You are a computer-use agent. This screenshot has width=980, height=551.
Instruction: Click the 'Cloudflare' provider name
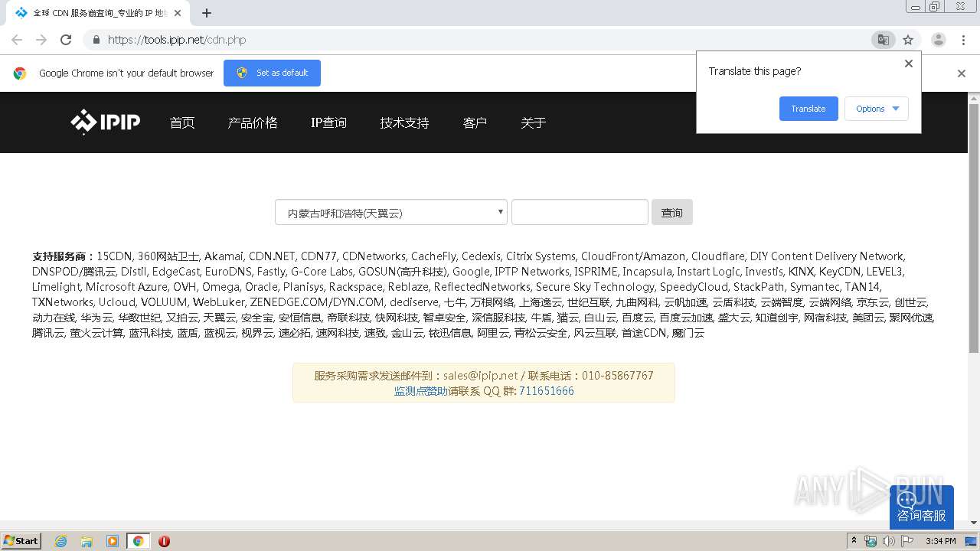coord(718,256)
